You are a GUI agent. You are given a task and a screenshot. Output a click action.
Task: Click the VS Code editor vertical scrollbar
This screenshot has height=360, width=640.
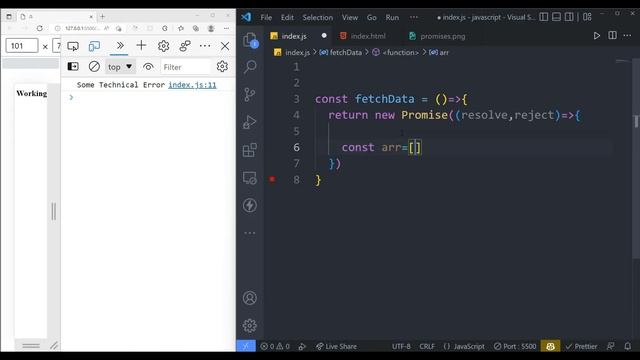[636, 159]
